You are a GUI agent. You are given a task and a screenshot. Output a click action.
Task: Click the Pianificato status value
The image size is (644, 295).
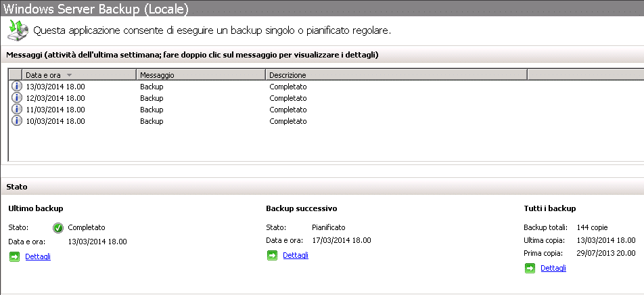(x=329, y=227)
